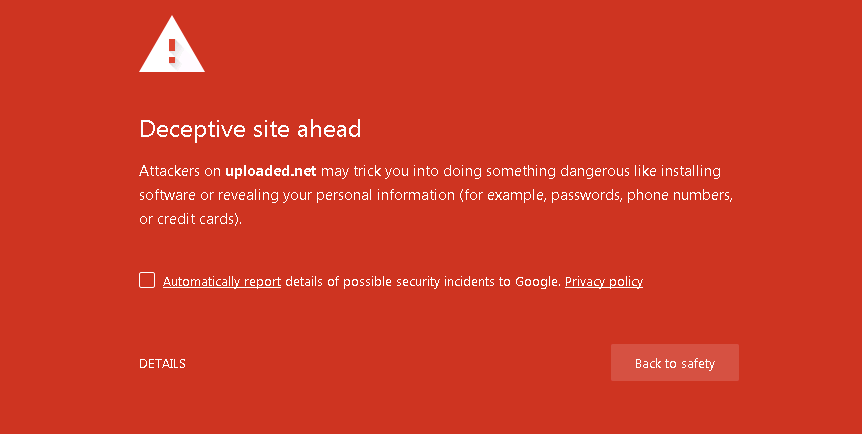Click the "Deceptive site ahead" heading
This screenshot has height=434, width=862.
click(250, 129)
